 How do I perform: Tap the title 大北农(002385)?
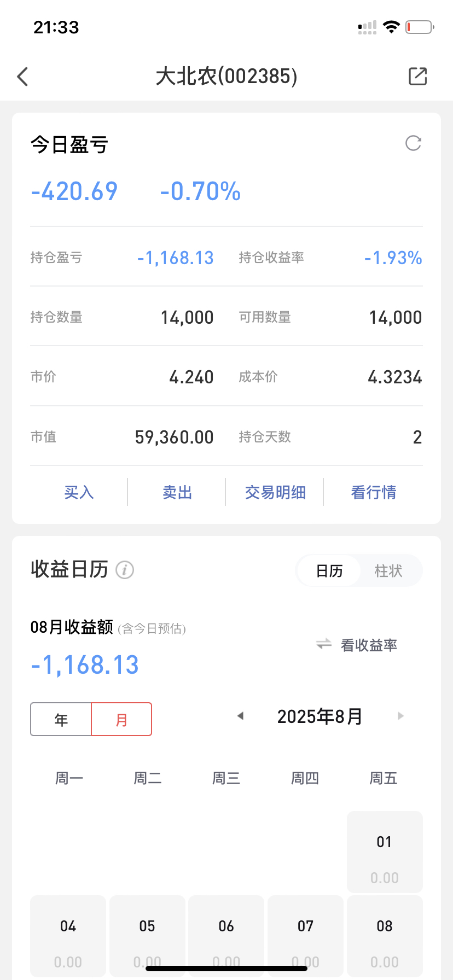[x=226, y=77]
